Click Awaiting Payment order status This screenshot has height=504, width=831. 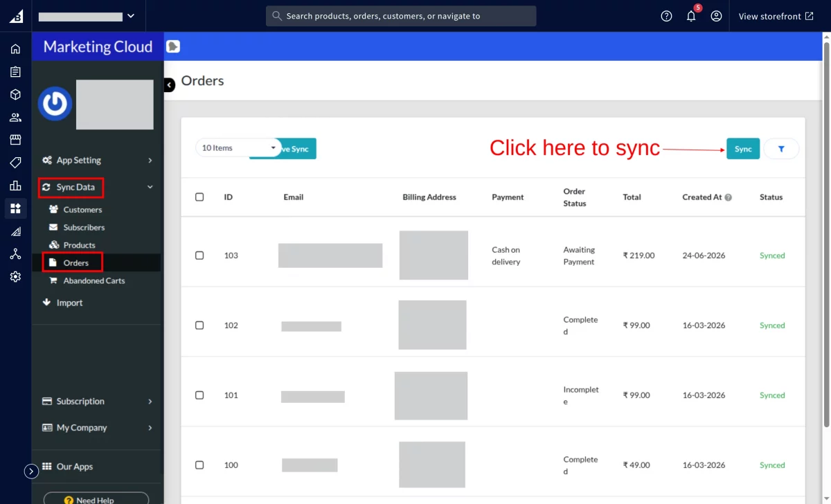579,255
